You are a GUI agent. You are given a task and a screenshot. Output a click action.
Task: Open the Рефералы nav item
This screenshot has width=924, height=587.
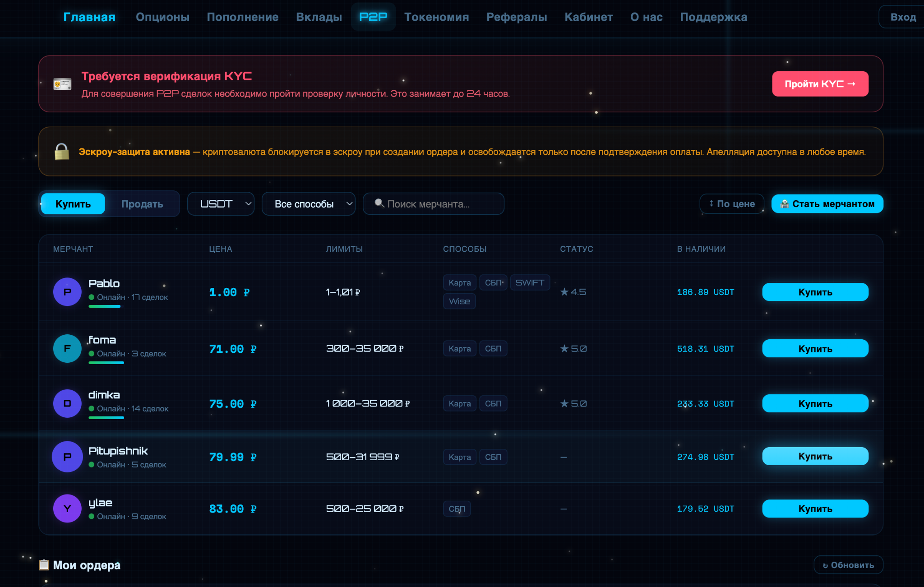pos(517,17)
